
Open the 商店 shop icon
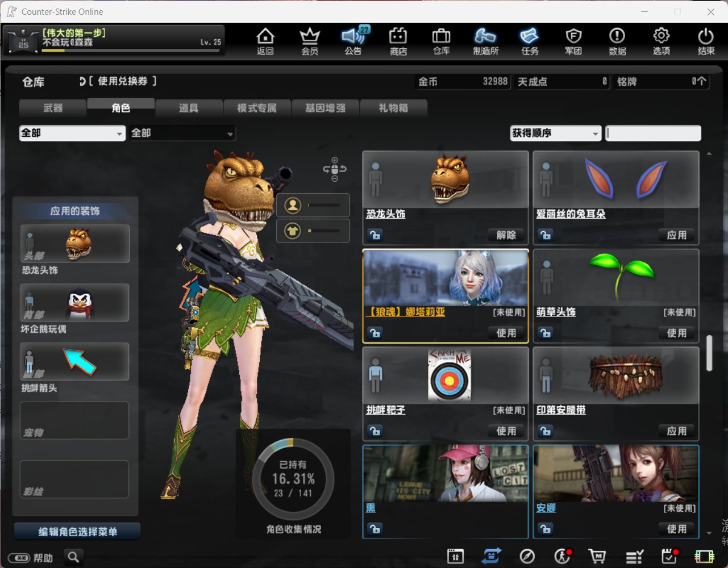[398, 41]
